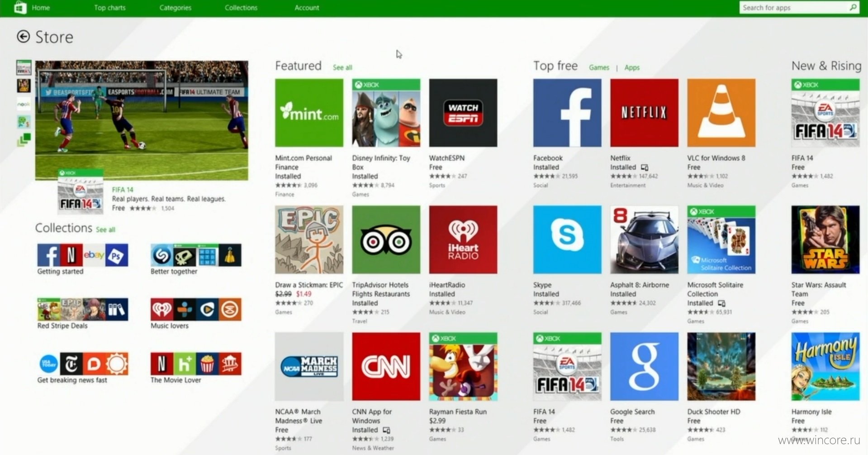The image size is (868, 455).
Task: Open the iHeartRadio app tile
Action: click(x=463, y=239)
